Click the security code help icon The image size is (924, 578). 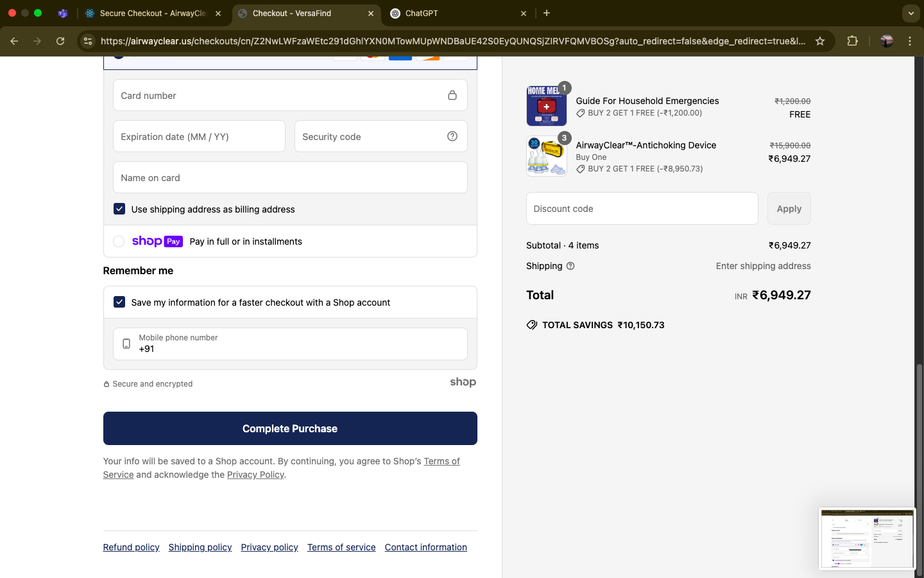pos(452,136)
